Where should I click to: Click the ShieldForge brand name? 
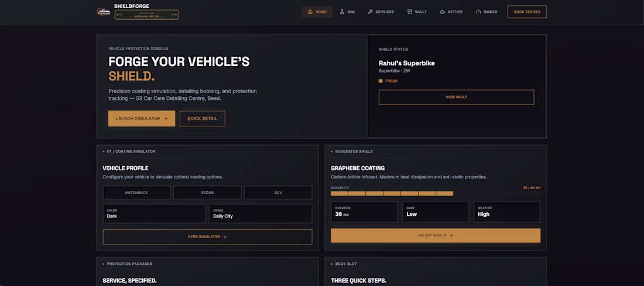131,6
